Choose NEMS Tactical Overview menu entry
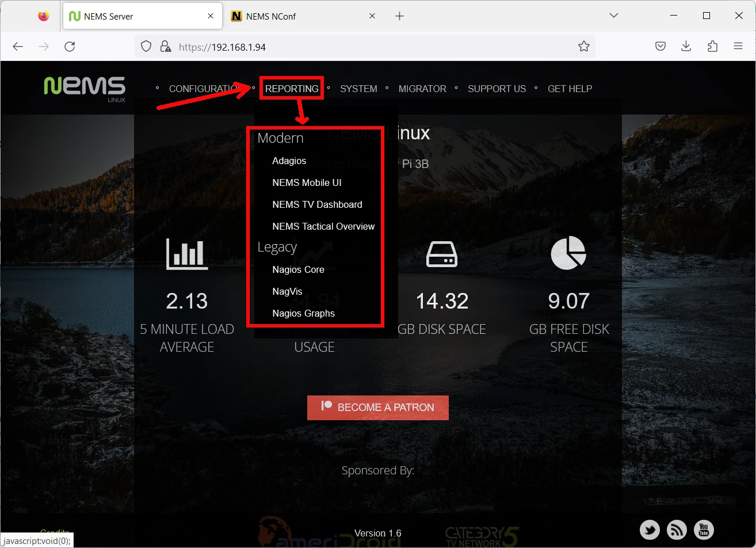756x548 pixels. click(x=323, y=227)
